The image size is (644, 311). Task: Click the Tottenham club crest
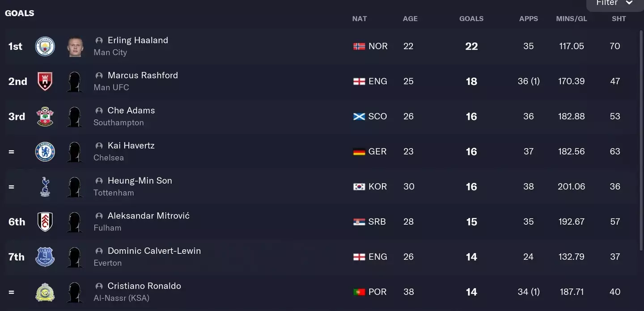pyautogui.click(x=45, y=187)
